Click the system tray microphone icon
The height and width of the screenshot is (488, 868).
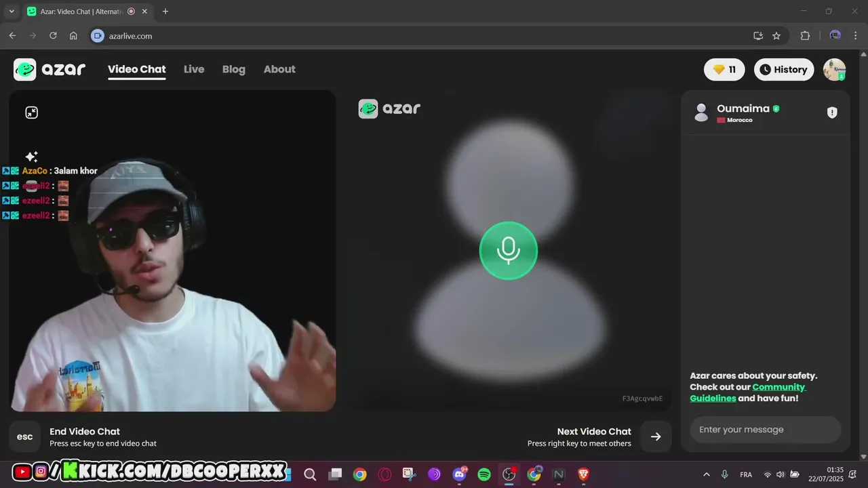725,474
